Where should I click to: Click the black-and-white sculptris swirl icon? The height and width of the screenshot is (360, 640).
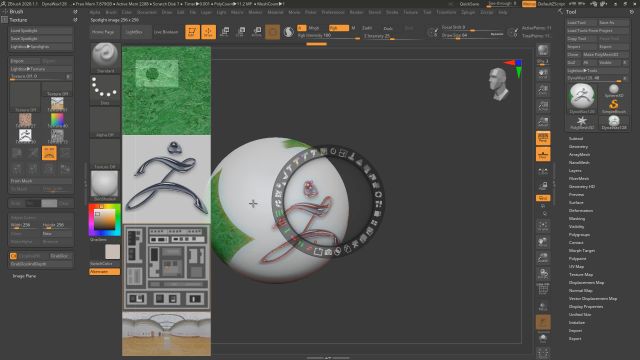point(289,32)
